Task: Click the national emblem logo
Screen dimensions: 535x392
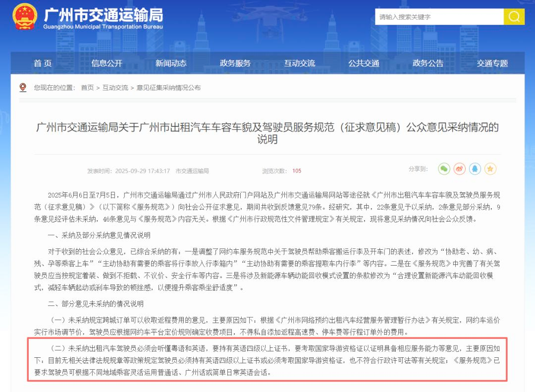Action: (25, 17)
